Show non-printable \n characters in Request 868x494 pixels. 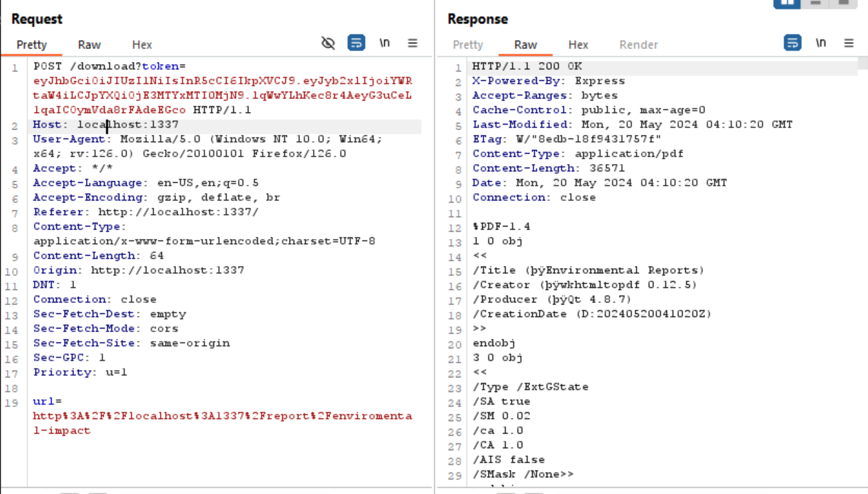pos(384,43)
